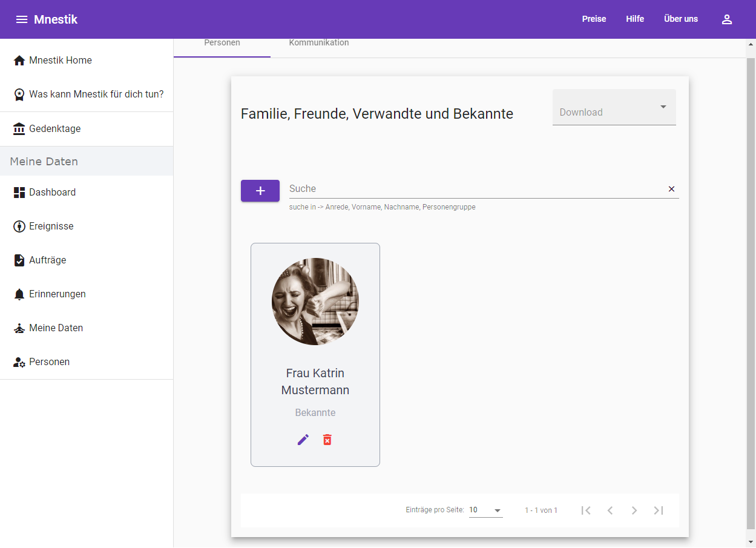The width and height of the screenshot is (756, 548).
Task: Jump to the last page of results
Action: pyautogui.click(x=659, y=510)
